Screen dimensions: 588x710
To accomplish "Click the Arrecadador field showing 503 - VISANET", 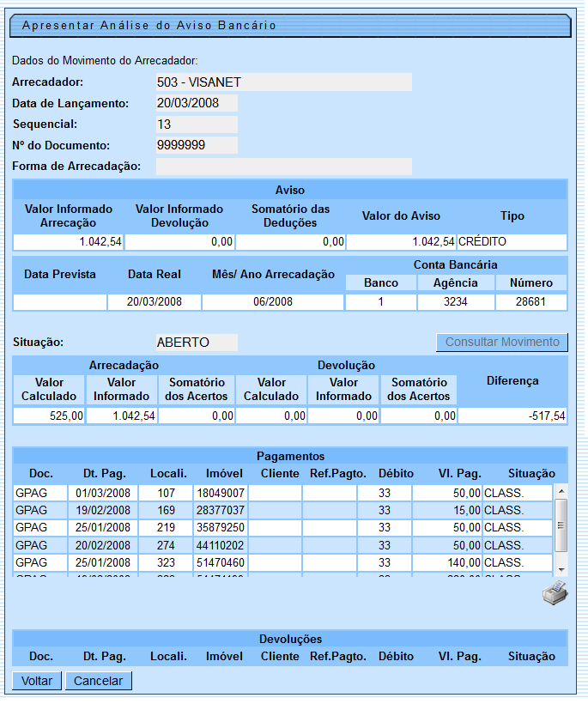I will 283,82.
